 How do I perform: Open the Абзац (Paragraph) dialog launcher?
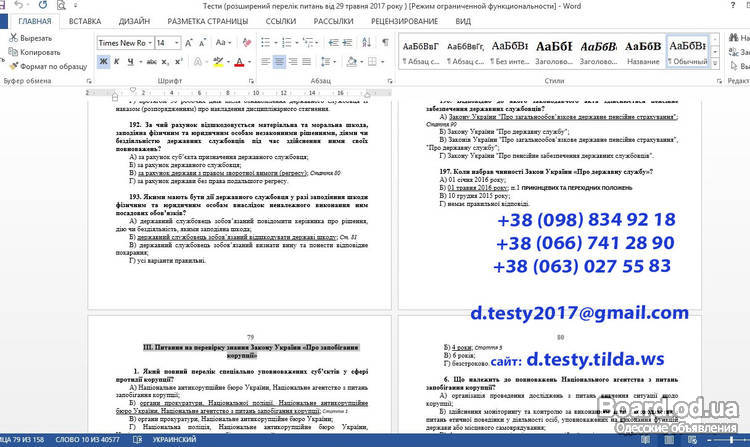tap(390, 81)
